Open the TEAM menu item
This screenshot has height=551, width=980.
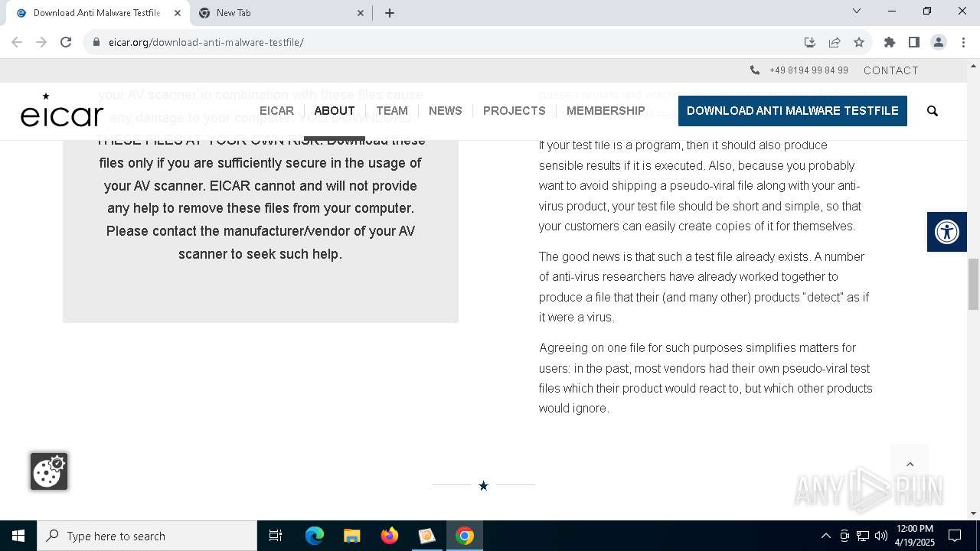(392, 111)
